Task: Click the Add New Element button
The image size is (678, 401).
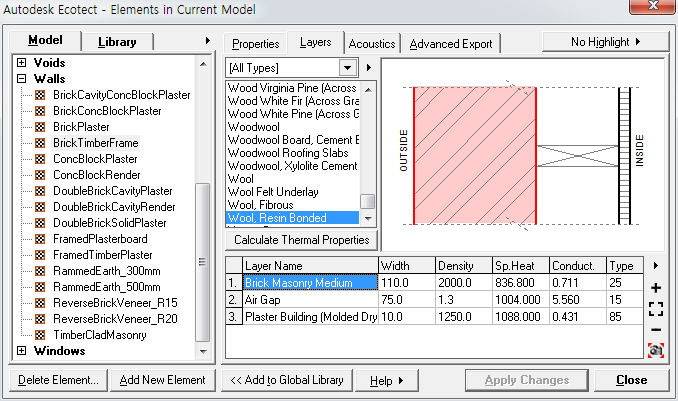Action: pos(161,380)
